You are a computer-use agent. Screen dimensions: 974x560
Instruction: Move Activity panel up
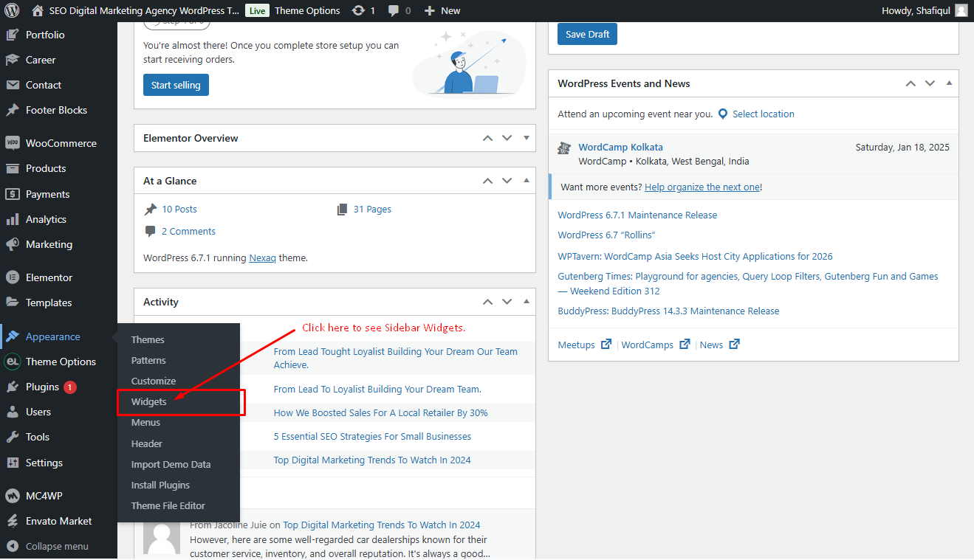(x=487, y=302)
